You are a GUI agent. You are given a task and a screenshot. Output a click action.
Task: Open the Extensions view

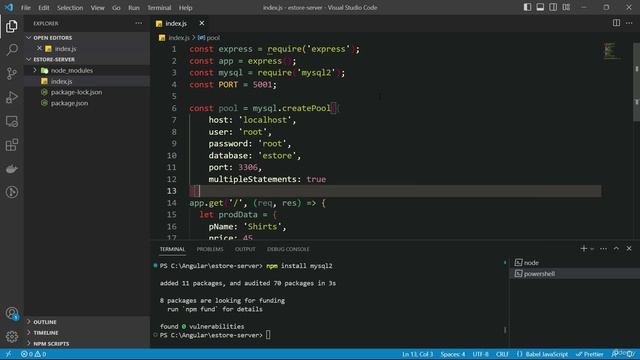point(11,145)
